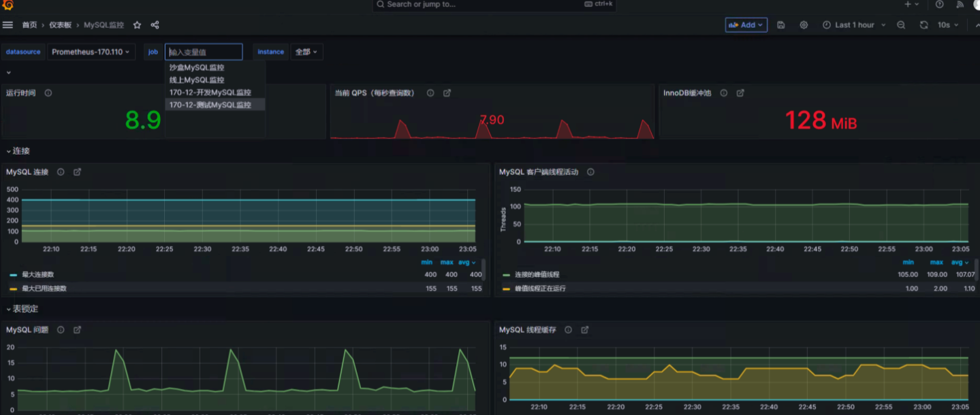Image resolution: width=980 pixels, height=415 pixels.
Task: Click the 7.90 QPS value
Action: click(x=492, y=120)
